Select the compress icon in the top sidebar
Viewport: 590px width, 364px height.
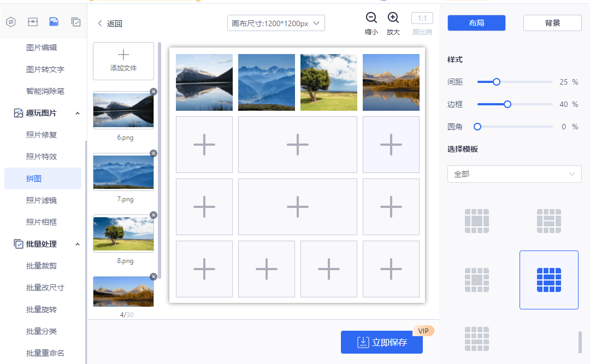[33, 22]
